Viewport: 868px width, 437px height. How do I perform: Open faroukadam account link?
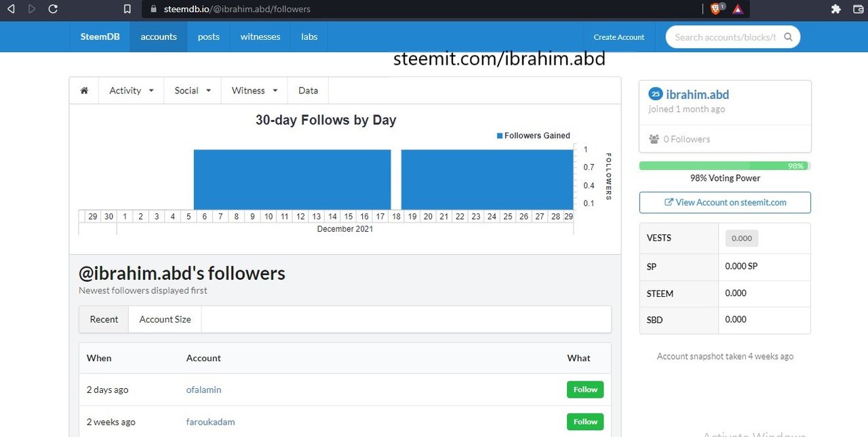coord(210,421)
